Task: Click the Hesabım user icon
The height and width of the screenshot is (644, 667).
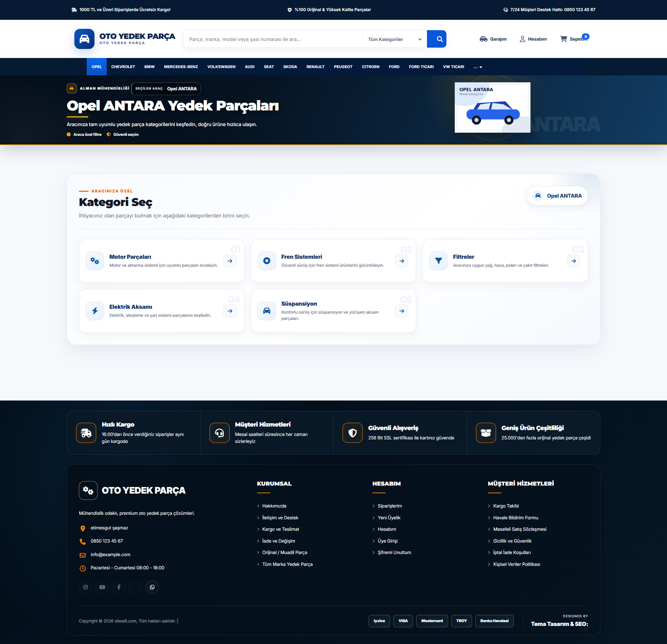Action: tap(522, 39)
